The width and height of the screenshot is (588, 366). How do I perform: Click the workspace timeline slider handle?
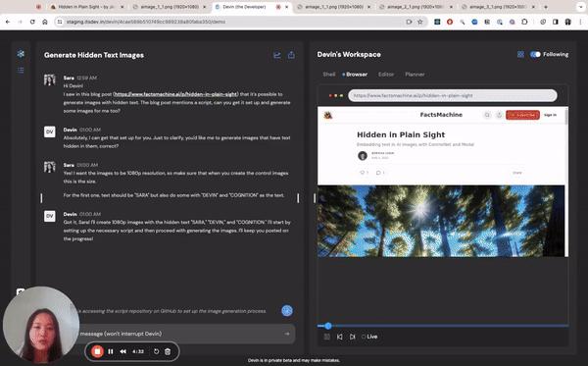[328, 326]
